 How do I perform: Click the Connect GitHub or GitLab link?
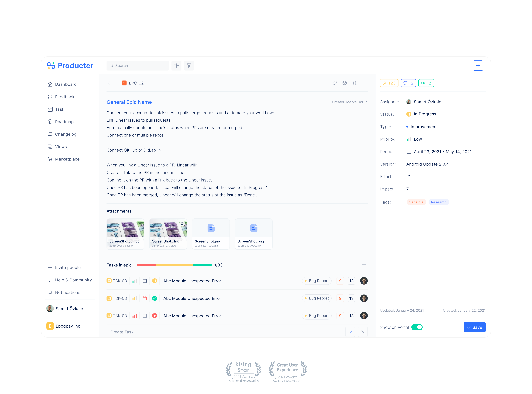(133, 150)
